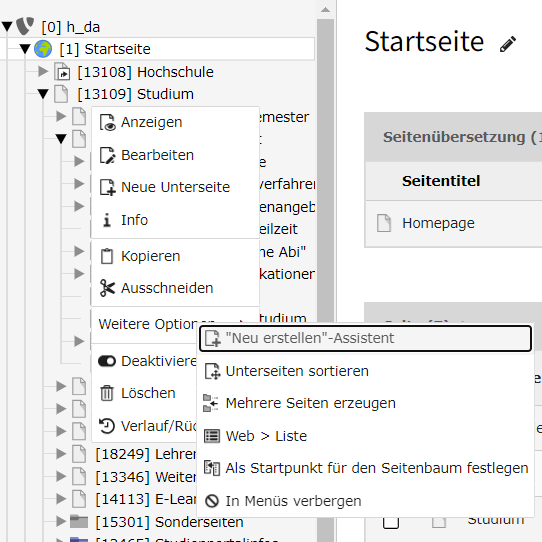Click the In Menüs verbergen ban icon
This screenshot has width=542, height=542.
click(x=212, y=501)
